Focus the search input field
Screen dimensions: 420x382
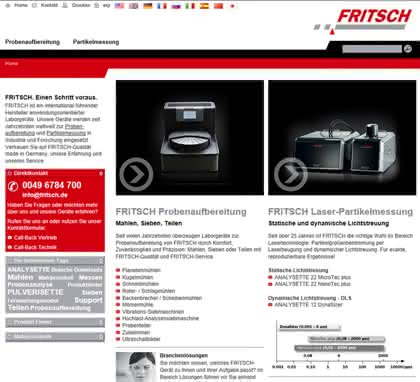coord(372,49)
